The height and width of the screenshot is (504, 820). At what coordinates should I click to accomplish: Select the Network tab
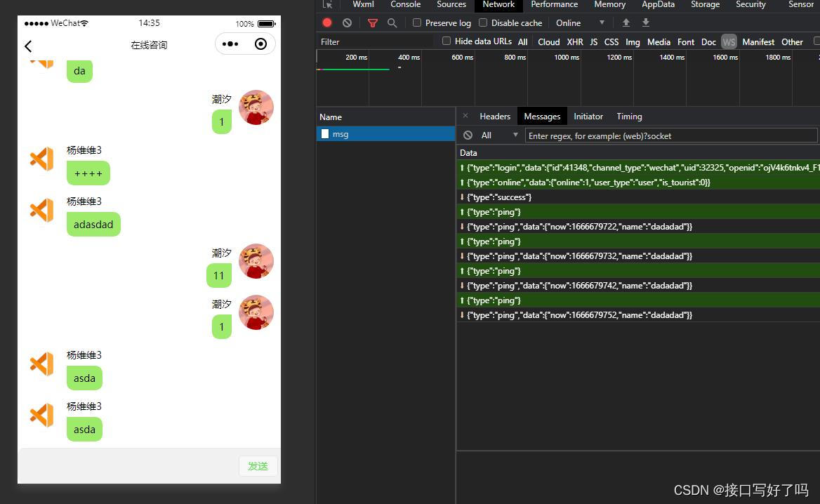498,5
